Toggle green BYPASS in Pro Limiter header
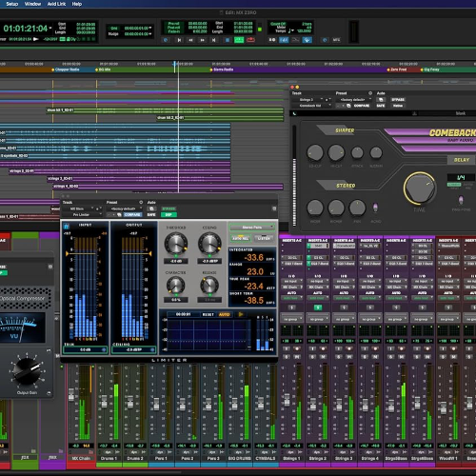 point(169,208)
